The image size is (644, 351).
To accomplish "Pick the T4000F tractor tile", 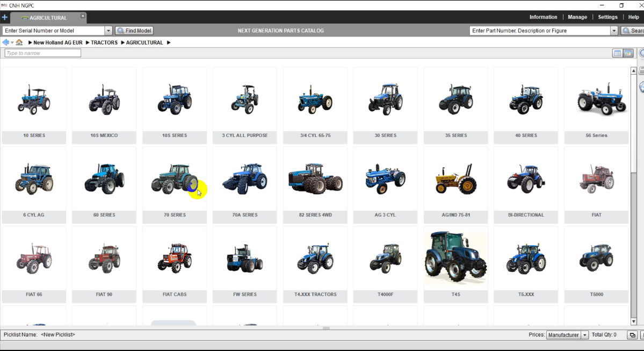I will click(385, 264).
